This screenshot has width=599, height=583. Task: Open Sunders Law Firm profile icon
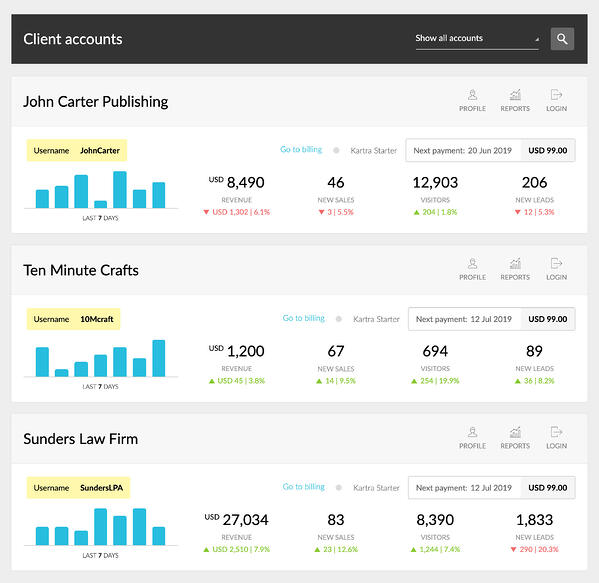472,438
